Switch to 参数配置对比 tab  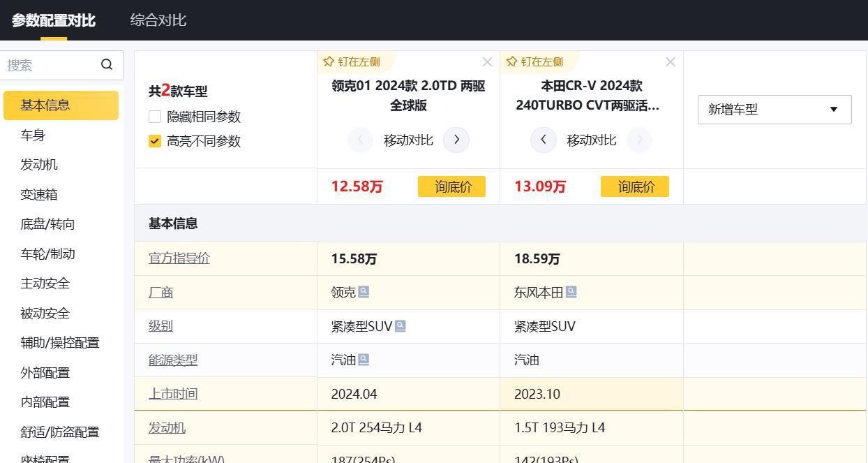(x=53, y=20)
